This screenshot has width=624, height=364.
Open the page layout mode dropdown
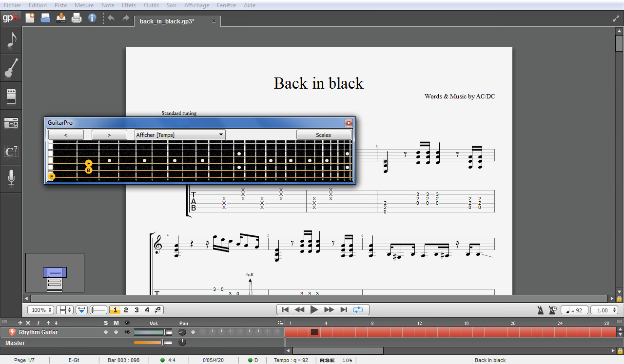tap(65, 310)
